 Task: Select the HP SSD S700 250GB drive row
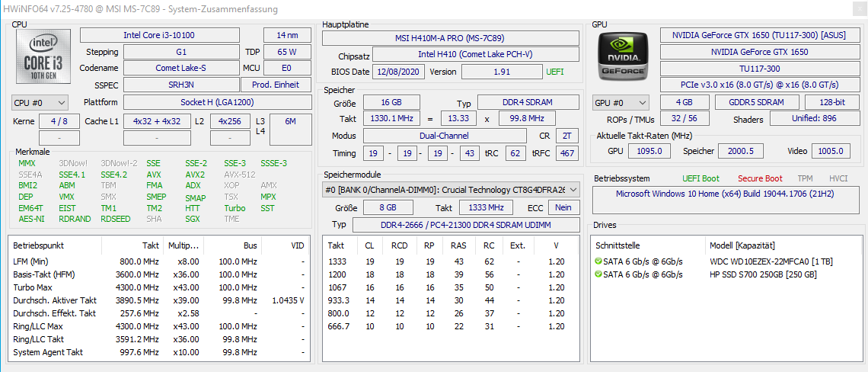(x=725, y=274)
